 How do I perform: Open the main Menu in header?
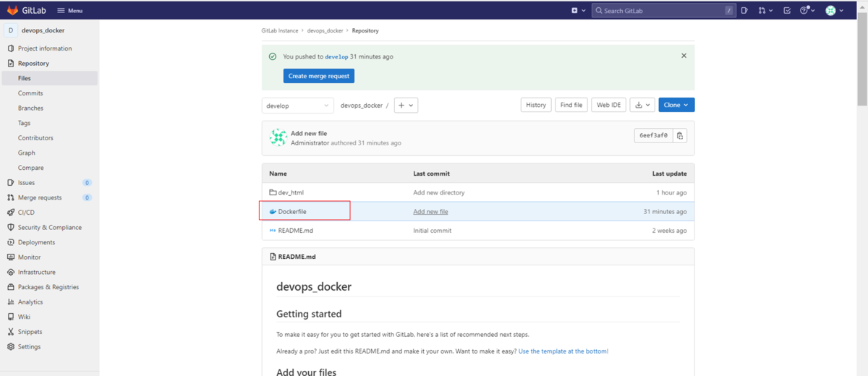[x=69, y=11]
